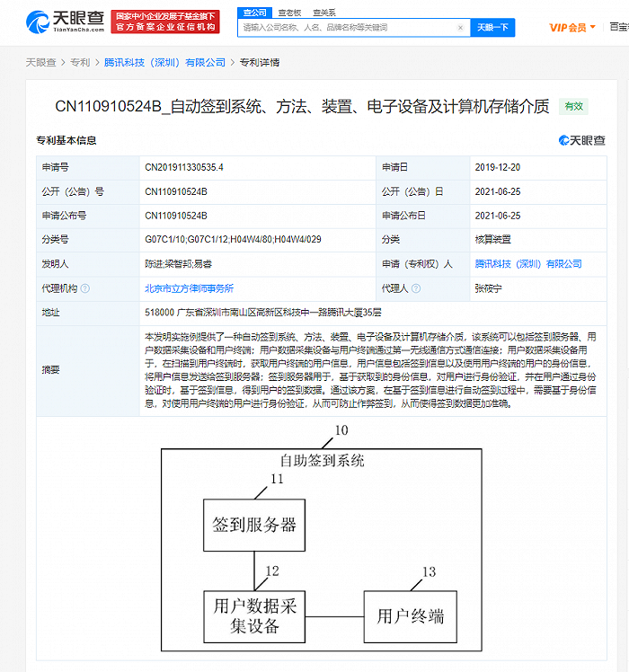
Task: Click the 天眼一下 search button
Action: click(x=492, y=28)
